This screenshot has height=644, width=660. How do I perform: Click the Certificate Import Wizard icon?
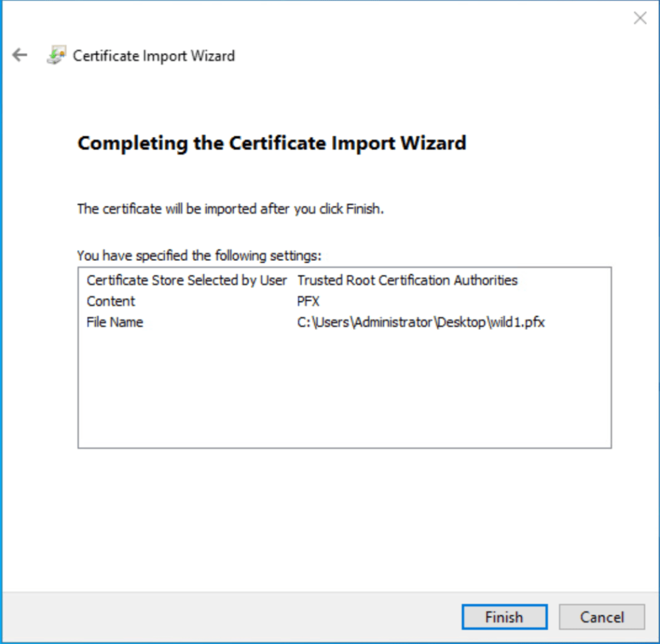pyautogui.click(x=56, y=56)
